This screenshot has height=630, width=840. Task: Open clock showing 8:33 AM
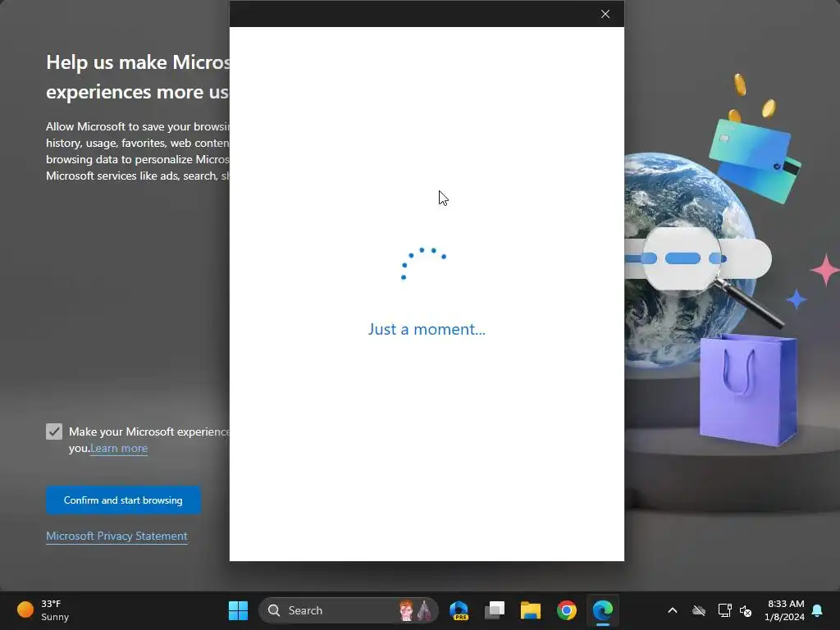(x=785, y=610)
